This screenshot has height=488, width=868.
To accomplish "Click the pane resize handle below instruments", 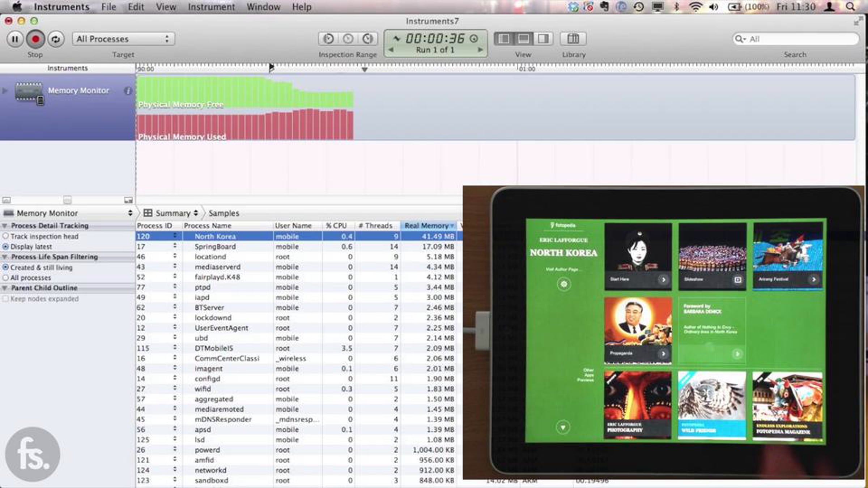I will click(x=68, y=200).
